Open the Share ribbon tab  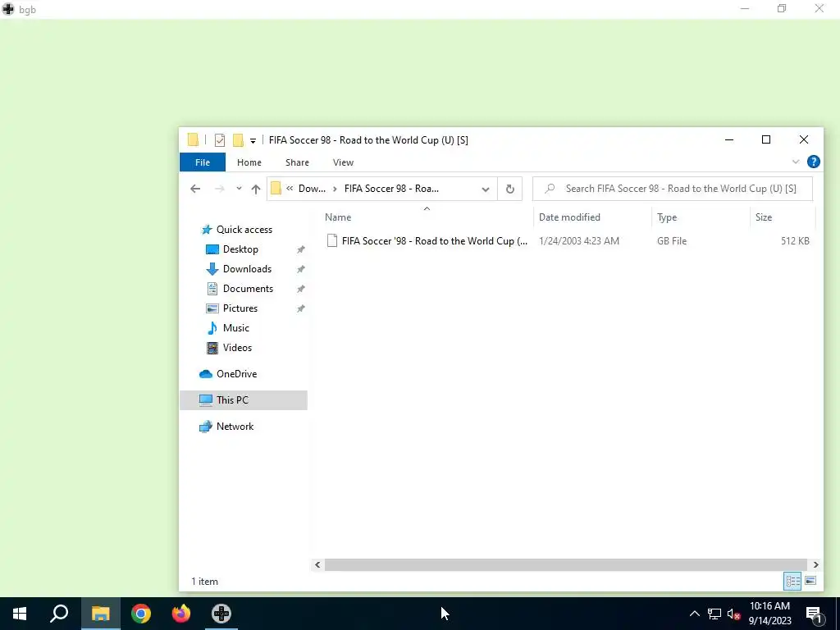[297, 162]
